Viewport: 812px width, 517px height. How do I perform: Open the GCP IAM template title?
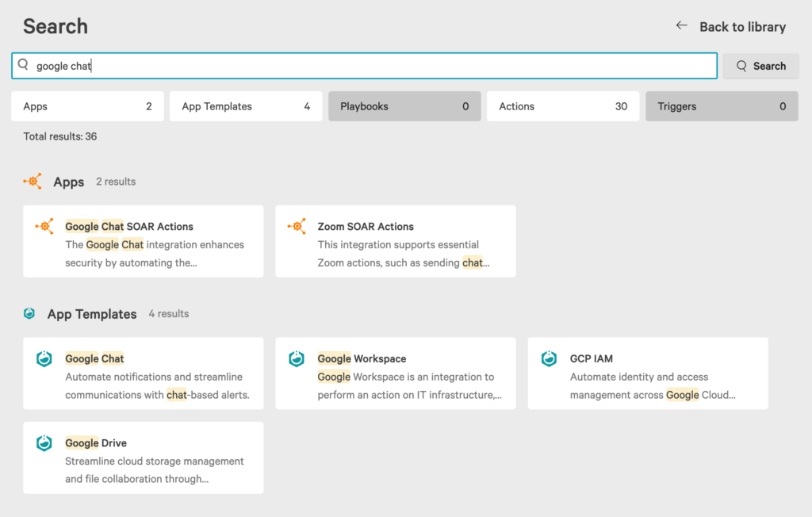click(x=592, y=358)
